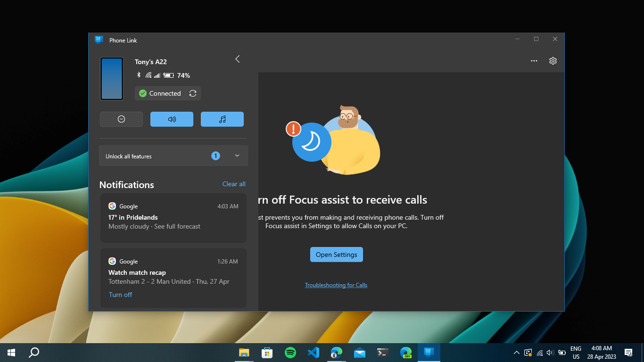Open Edge Dev from the taskbar
This screenshot has height=362, width=644.
click(x=405, y=353)
